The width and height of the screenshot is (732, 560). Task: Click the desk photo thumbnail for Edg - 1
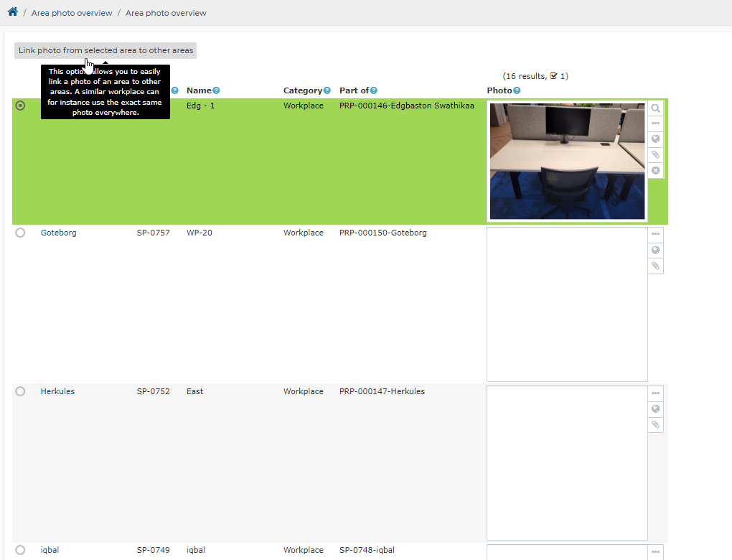click(567, 161)
